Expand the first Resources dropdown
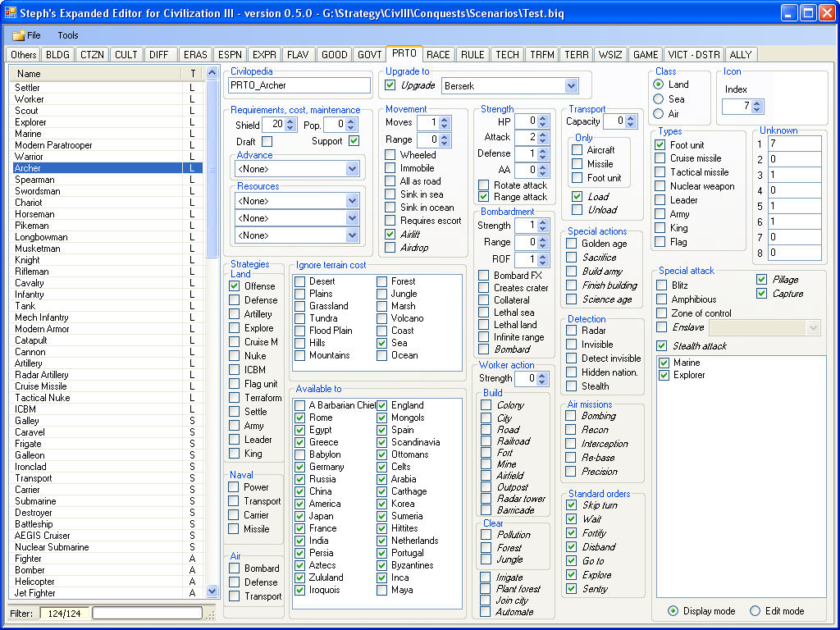840x630 pixels. [352, 201]
